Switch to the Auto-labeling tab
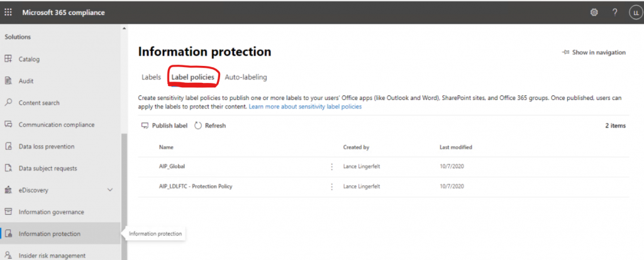Viewport: 644px width, 260px height. point(246,77)
